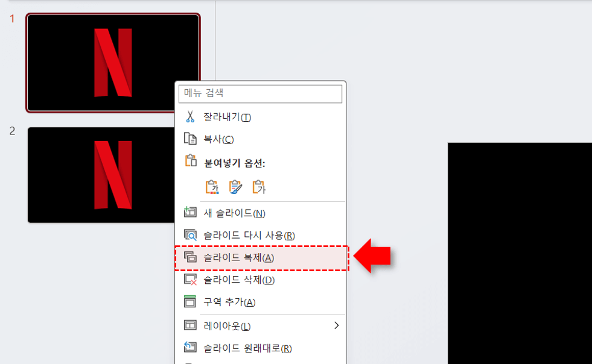Choose paste with brush Keep Source Formatting
This screenshot has width=592, height=364.
(235, 187)
